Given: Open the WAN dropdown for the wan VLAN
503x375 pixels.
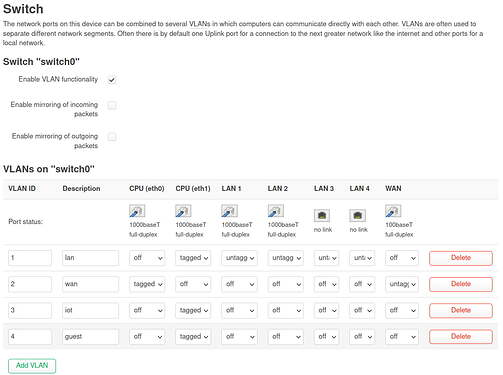Looking at the screenshot, I should tap(402, 284).
